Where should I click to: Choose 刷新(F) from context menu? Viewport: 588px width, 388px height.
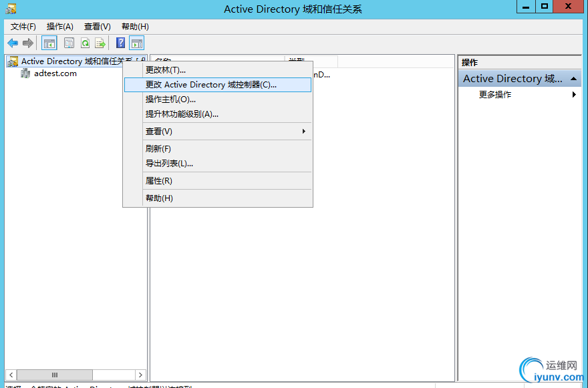(218, 149)
